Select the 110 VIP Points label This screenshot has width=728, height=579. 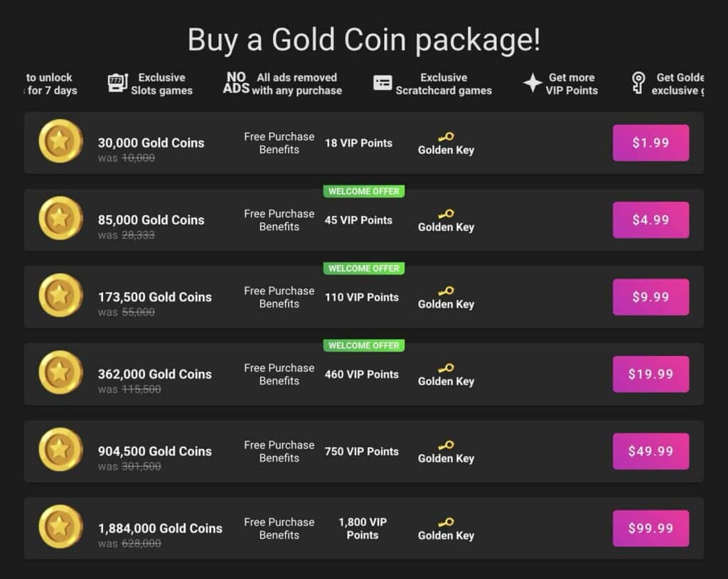pos(362,298)
